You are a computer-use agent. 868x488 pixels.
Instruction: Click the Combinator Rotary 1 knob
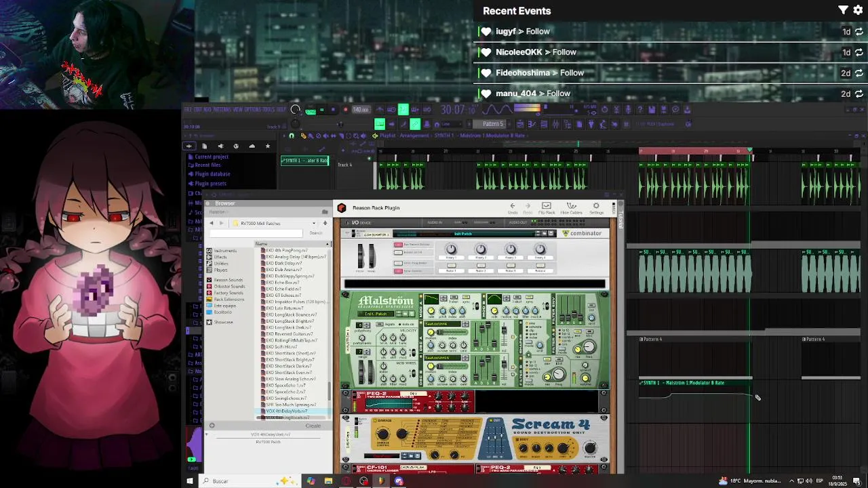point(451,249)
